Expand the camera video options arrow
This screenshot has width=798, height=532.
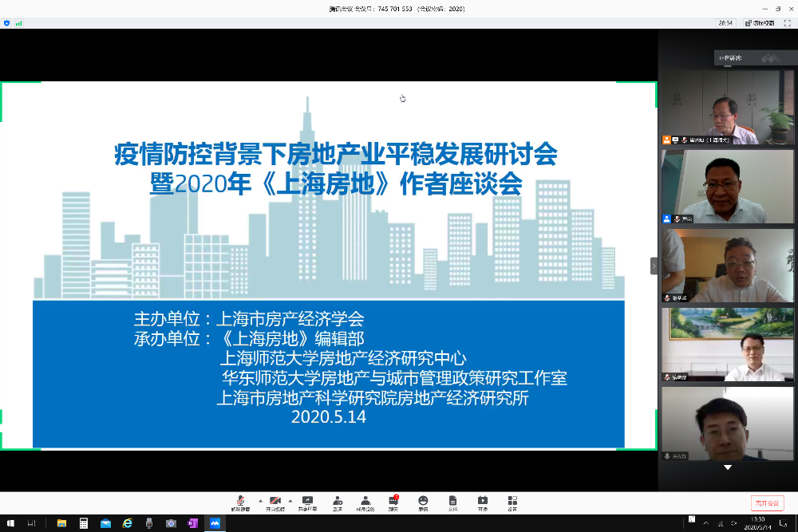(290, 501)
